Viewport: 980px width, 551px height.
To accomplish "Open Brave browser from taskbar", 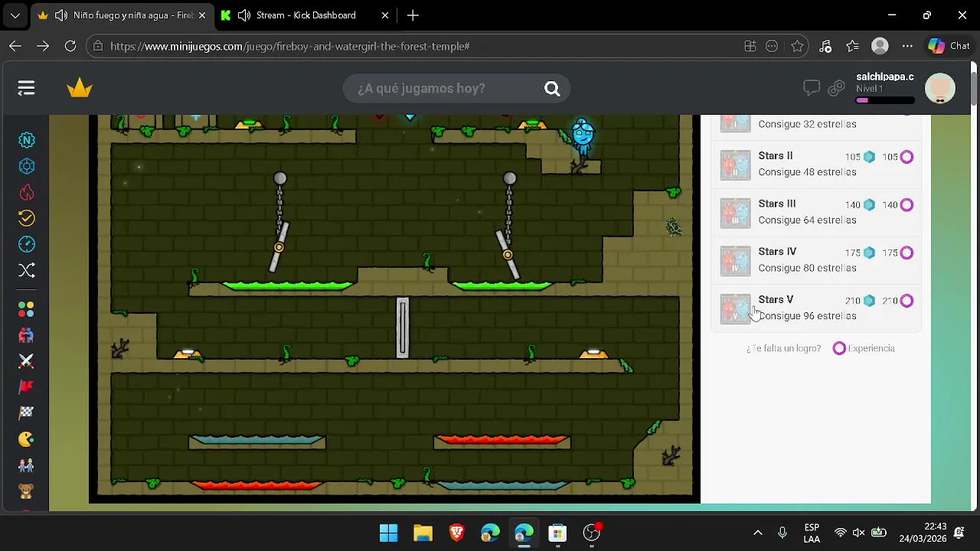I will pos(456,533).
